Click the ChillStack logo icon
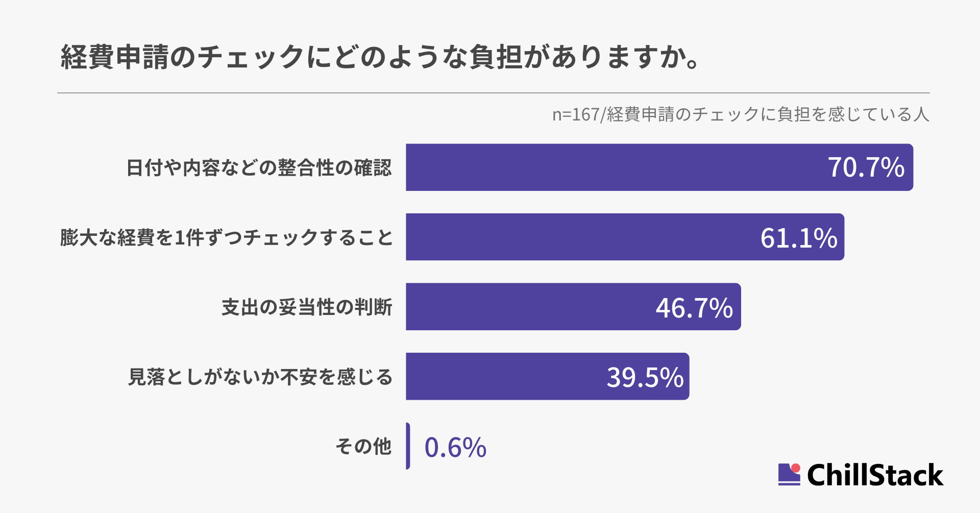The image size is (980, 513). coord(789,474)
